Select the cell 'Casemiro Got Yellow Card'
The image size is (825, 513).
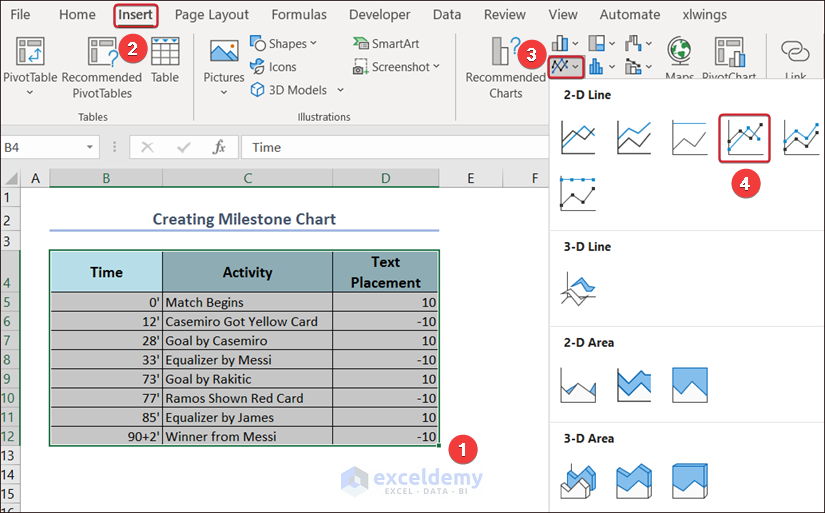(248, 321)
